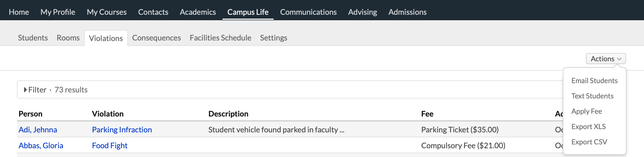Go to the Consequences tab
Screen dimensions: 644x157
[x=156, y=38]
